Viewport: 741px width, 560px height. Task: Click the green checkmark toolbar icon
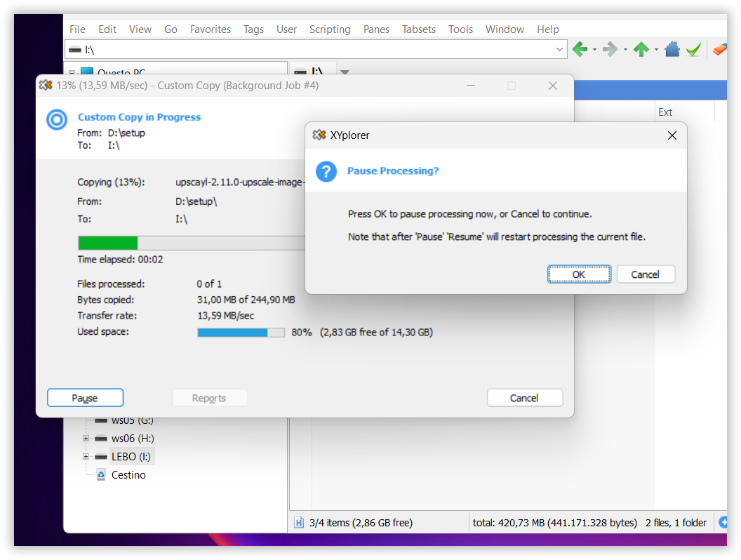pos(693,49)
